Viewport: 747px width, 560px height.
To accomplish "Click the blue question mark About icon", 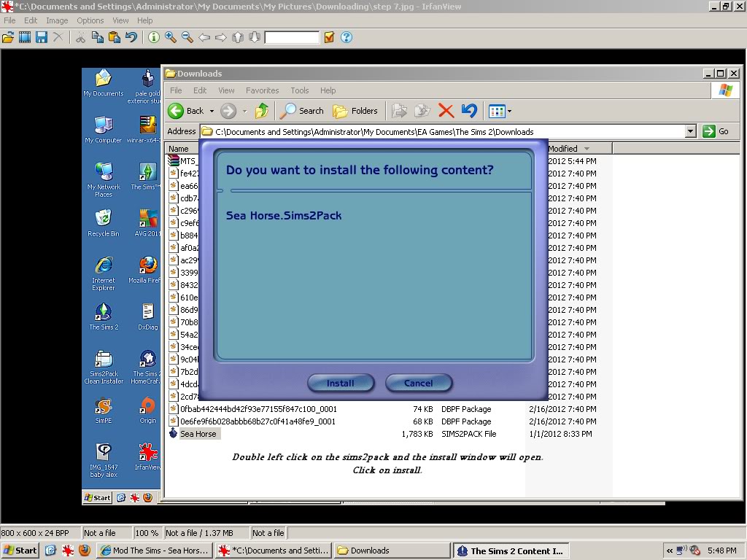I will [347, 37].
